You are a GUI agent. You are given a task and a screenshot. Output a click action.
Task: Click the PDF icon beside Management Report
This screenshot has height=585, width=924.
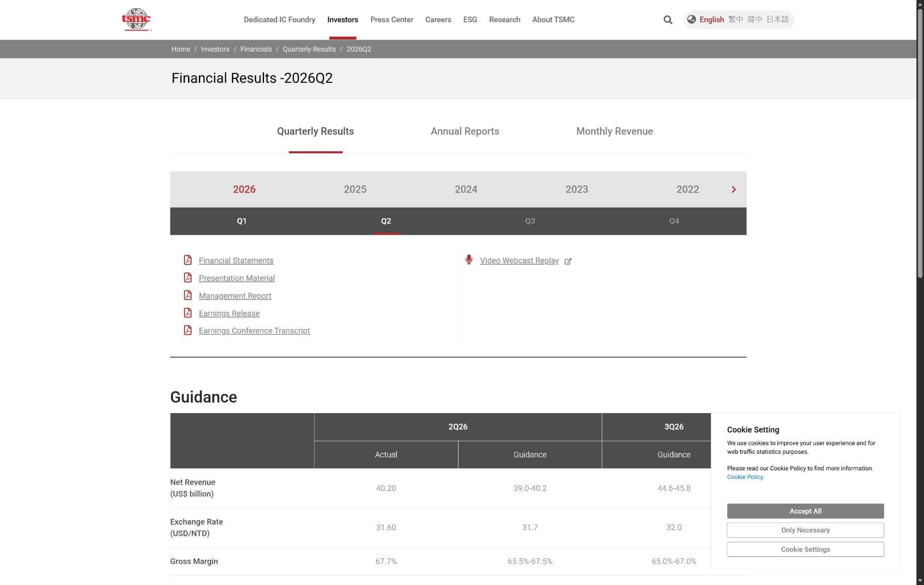click(188, 295)
